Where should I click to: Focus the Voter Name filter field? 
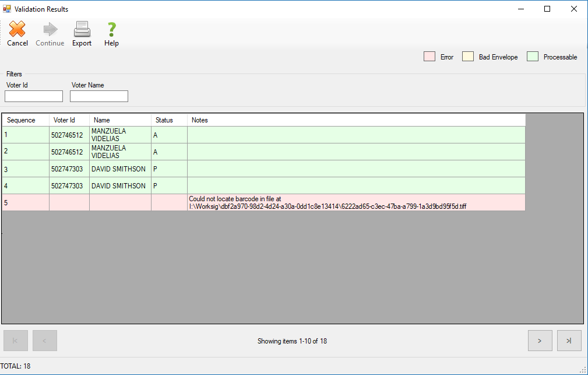[99, 96]
